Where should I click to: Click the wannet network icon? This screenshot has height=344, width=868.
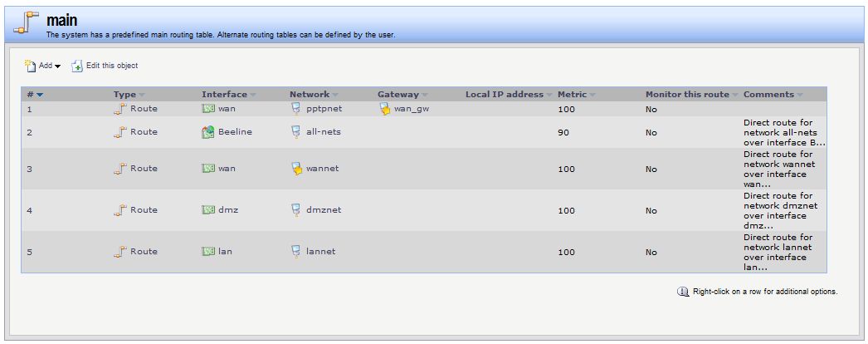tap(296, 169)
